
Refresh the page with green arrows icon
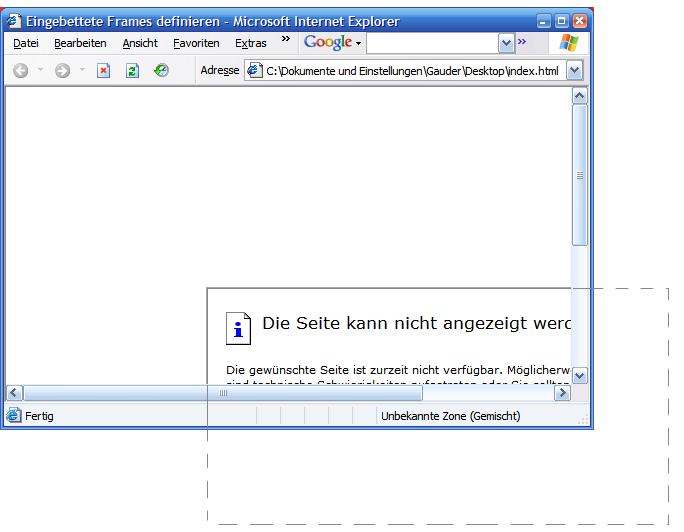tap(132, 70)
